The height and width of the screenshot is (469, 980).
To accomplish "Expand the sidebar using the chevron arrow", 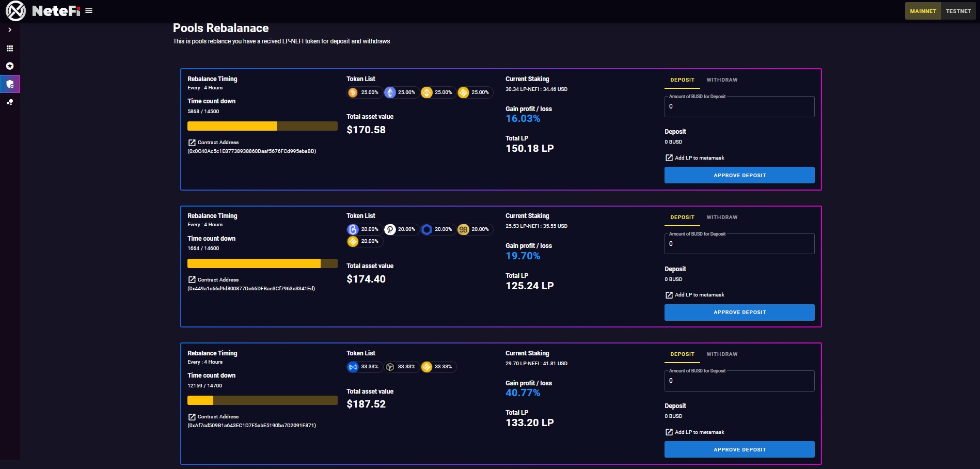I will click(x=10, y=30).
